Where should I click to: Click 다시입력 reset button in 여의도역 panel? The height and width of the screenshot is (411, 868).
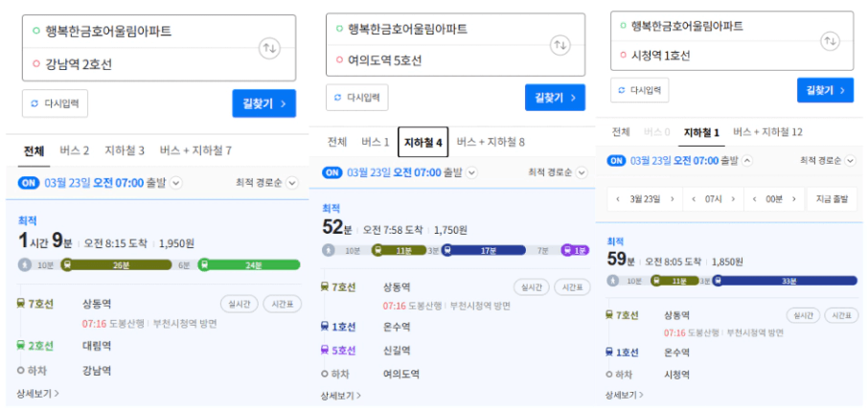click(357, 98)
